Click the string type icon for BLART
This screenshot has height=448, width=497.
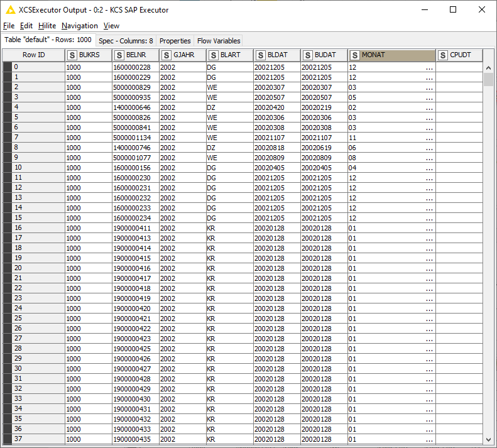coord(214,55)
